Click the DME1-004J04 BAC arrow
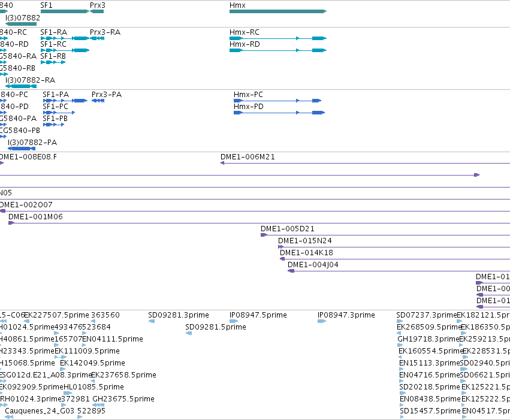This screenshot has height=420, width=510. pos(291,271)
